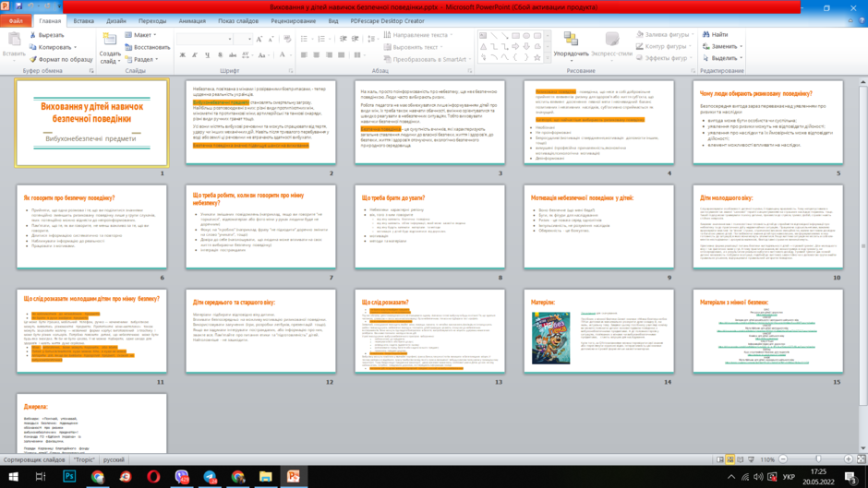The width and height of the screenshot is (868, 488).
Task: Switch to Reading view in status bar
Action: pos(741,459)
